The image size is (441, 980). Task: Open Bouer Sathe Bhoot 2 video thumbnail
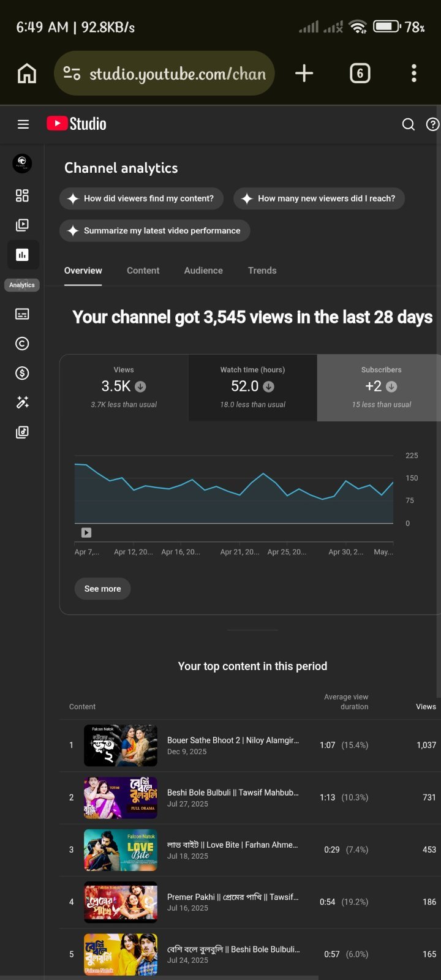(121, 745)
